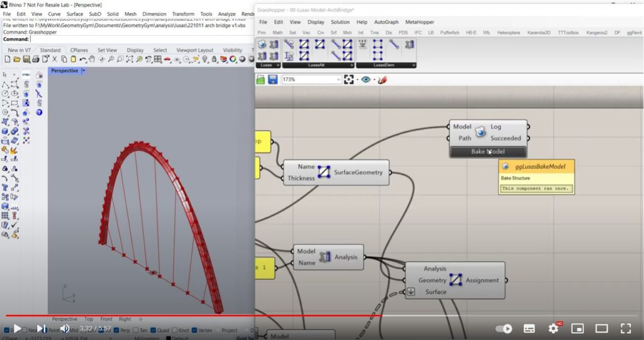
Task: Click the Print icon in Rhino toolbar
Action: [35, 60]
